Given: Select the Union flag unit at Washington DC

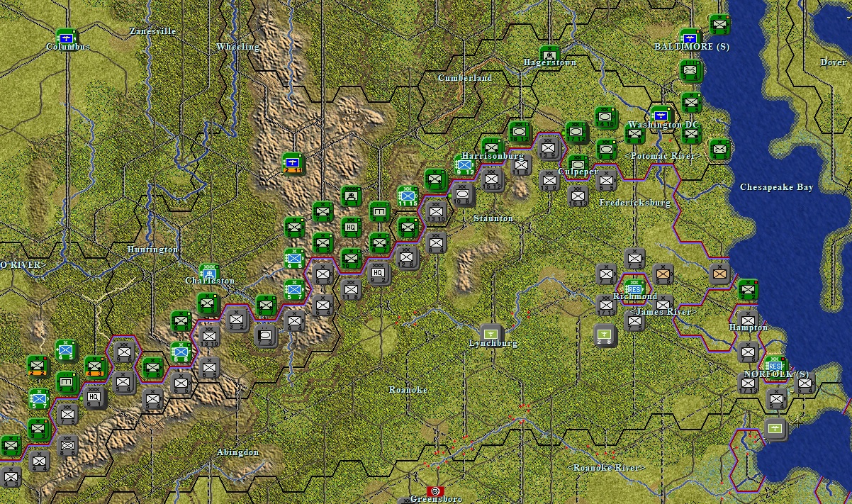Looking at the screenshot, I should [661, 115].
